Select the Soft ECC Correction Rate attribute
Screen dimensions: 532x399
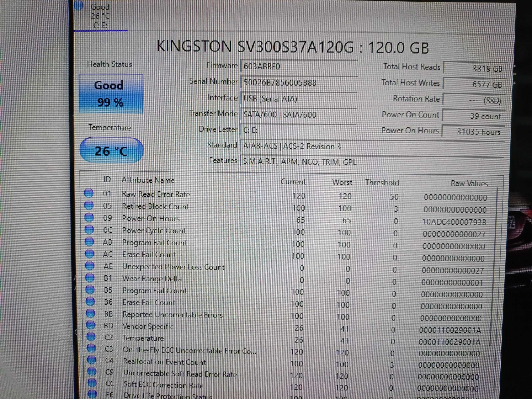pyautogui.click(x=164, y=385)
